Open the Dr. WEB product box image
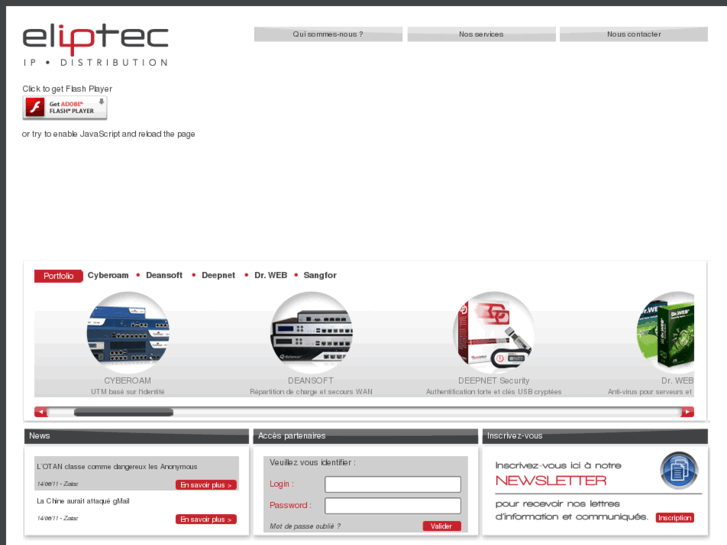This screenshot has width=727, height=545. (665, 333)
